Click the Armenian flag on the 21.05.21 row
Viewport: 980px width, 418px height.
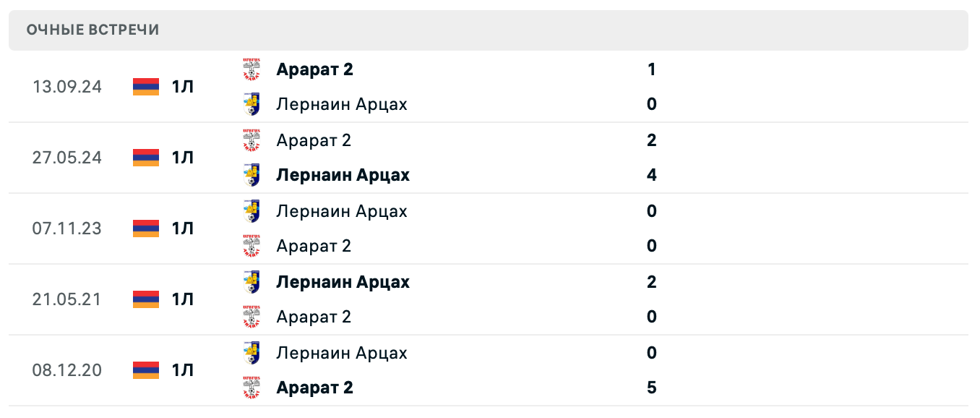145,299
